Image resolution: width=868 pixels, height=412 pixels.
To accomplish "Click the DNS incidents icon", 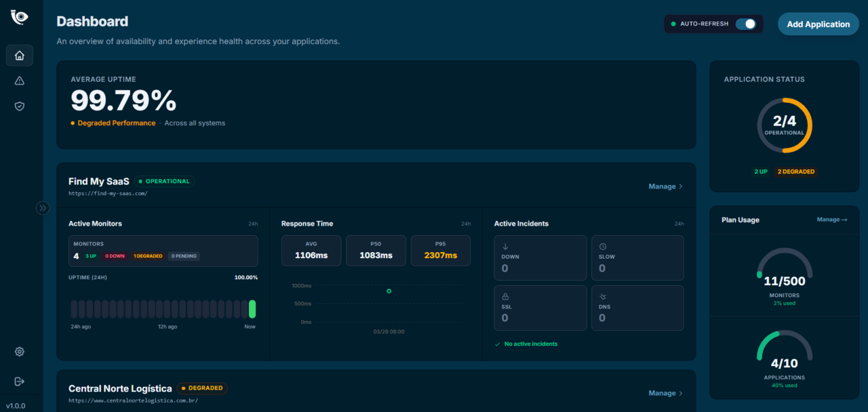I will 603,297.
